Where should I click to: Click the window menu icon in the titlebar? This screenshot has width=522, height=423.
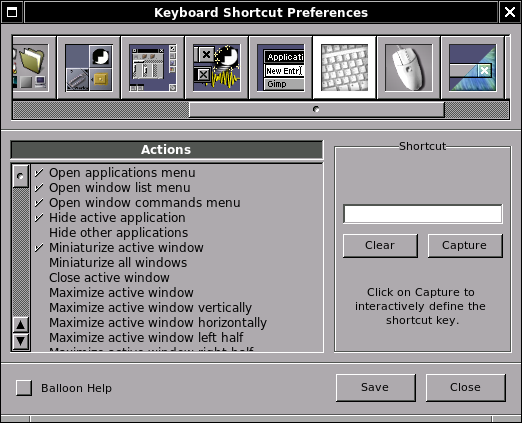point(12,12)
